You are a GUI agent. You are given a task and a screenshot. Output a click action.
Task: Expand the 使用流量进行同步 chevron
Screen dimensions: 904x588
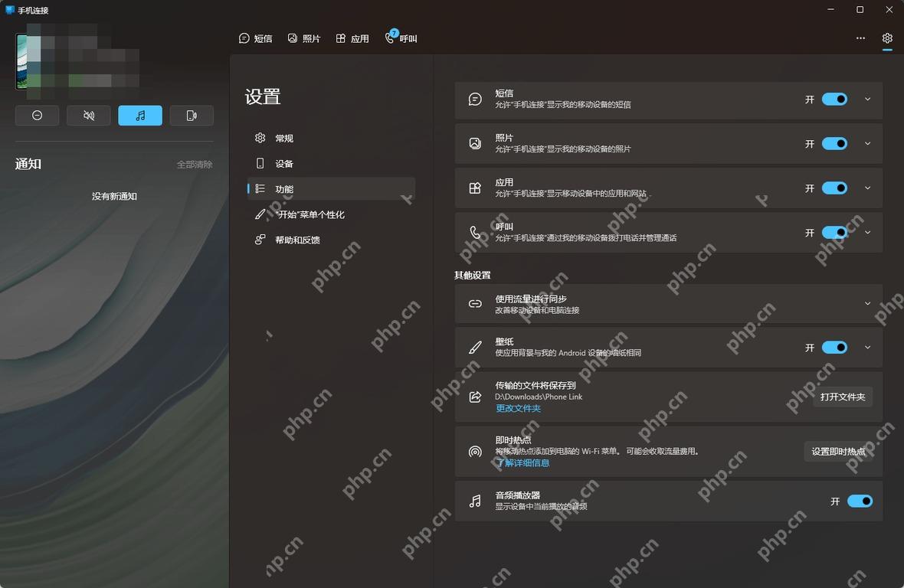(868, 303)
